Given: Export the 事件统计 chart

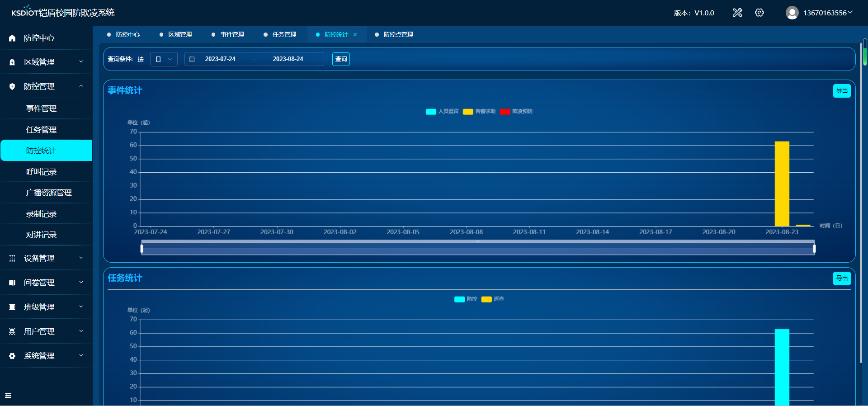Looking at the screenshot, I should click(842, 91).
